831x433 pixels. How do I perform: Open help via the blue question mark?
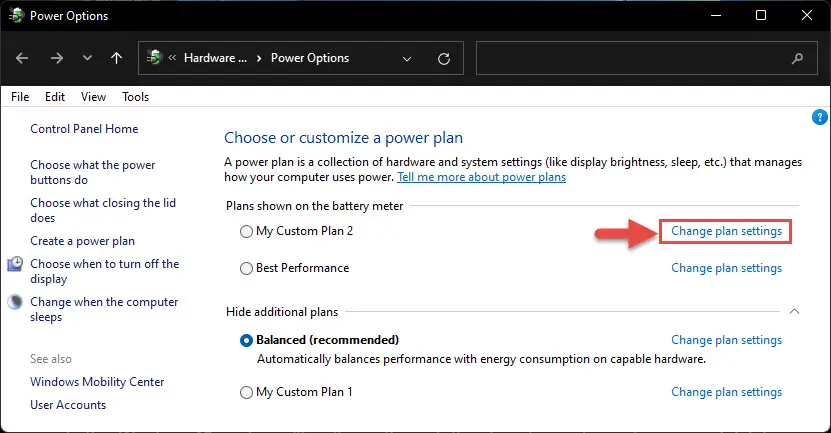819,117
